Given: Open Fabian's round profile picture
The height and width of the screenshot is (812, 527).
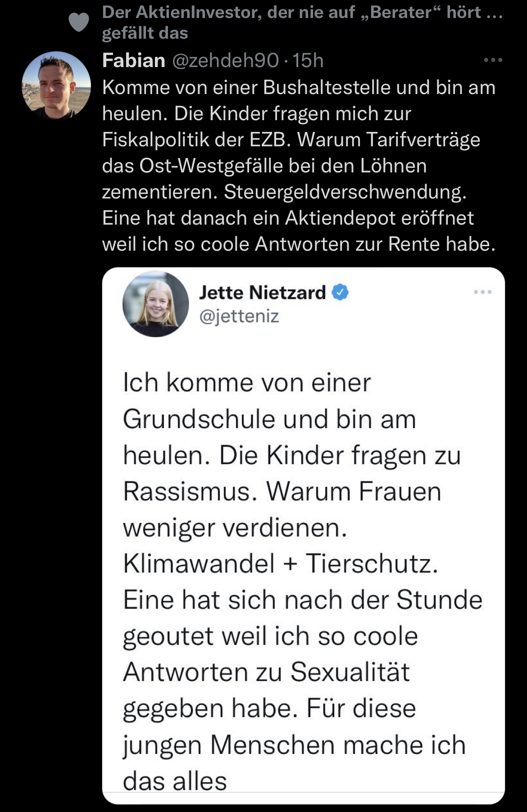Looking at the screenshot, I should click(x=56, y=86).
